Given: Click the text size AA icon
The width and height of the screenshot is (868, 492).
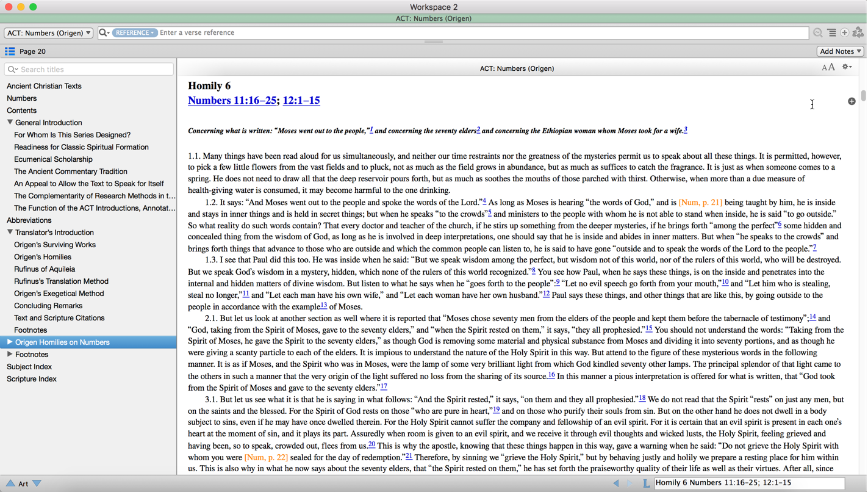Looking at the screenshot, I should [x=828, y=68].
